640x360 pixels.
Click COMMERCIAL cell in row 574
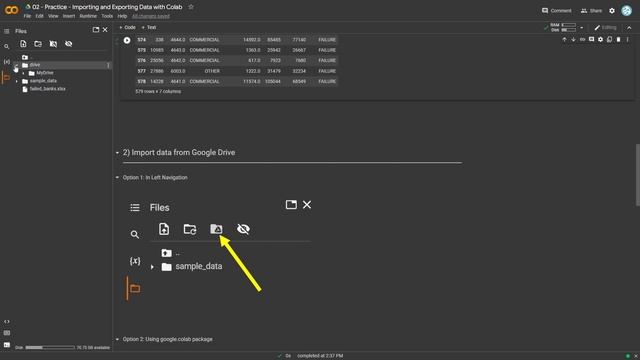(x=204, y=40)
